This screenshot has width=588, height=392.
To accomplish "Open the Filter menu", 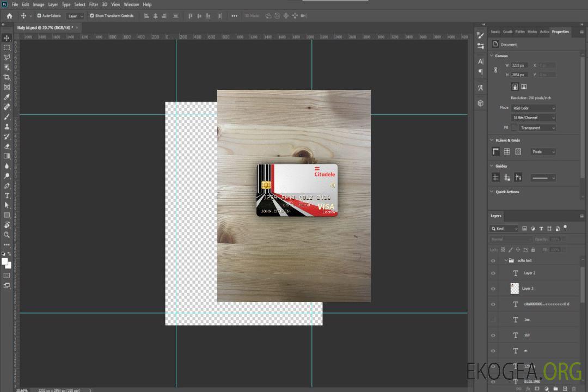I will [94, 4].
